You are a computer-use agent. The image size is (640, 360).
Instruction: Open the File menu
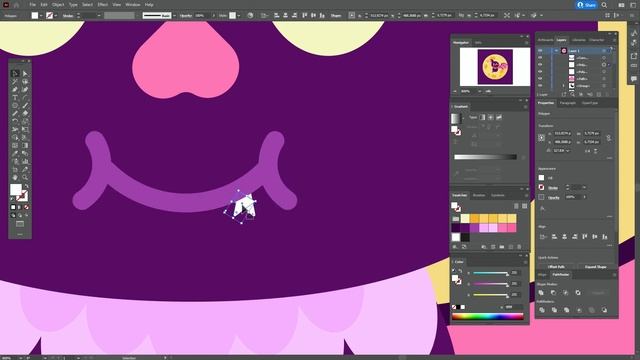tap(33, 4)
